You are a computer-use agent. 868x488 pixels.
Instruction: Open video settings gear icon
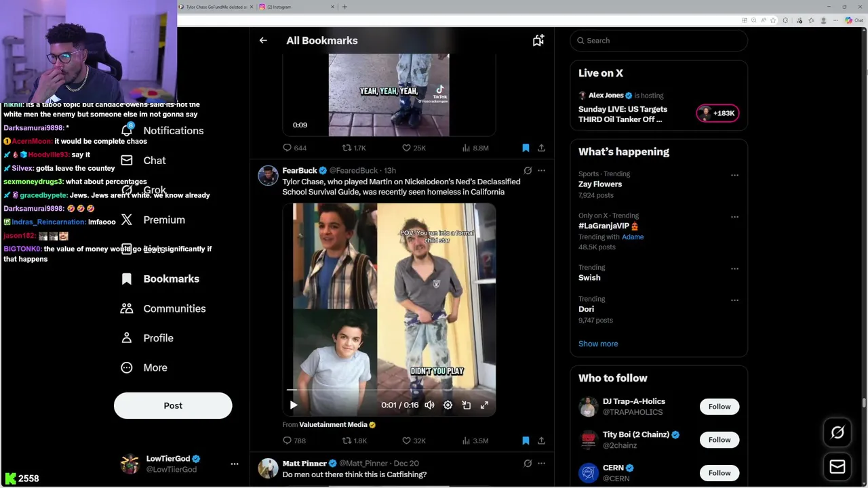(448, 405)
